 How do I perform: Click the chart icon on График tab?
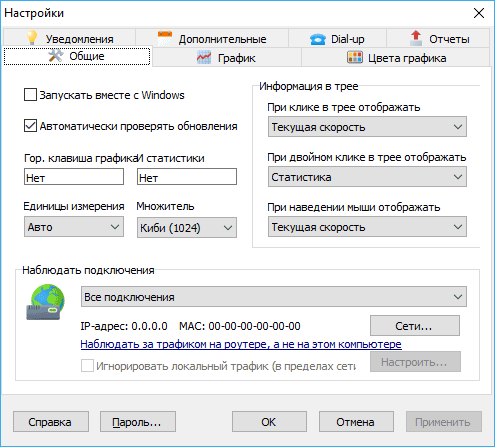(x=204, y=58)
